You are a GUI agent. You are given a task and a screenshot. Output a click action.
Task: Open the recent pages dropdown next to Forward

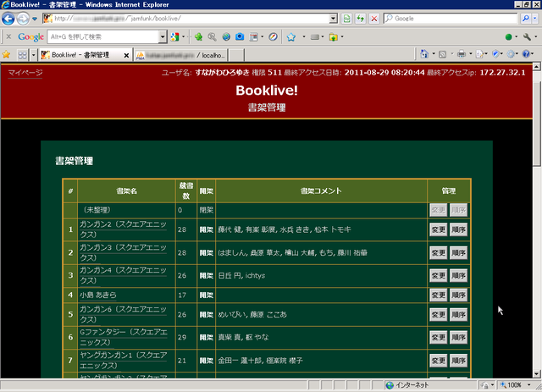coord(35,19)
